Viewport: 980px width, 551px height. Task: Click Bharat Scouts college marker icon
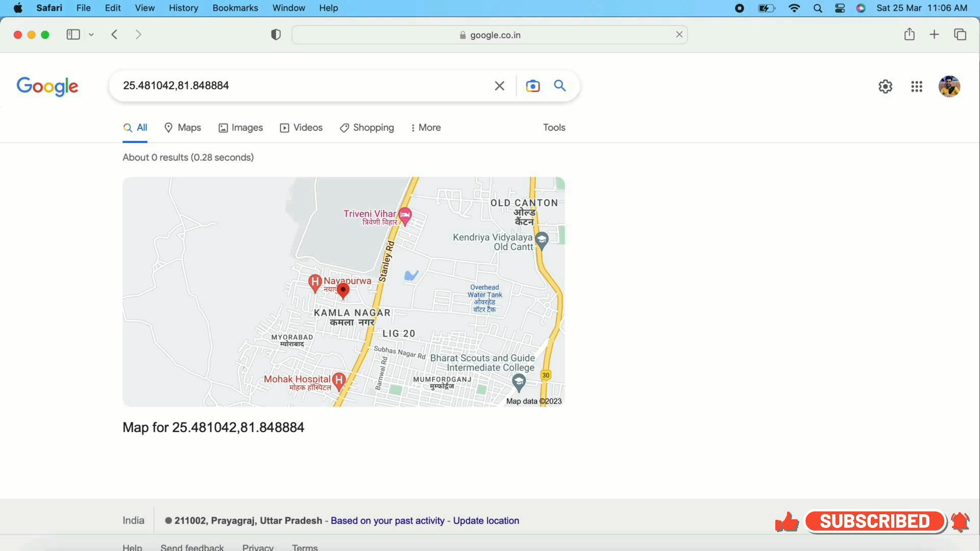(x=519, y=383)
